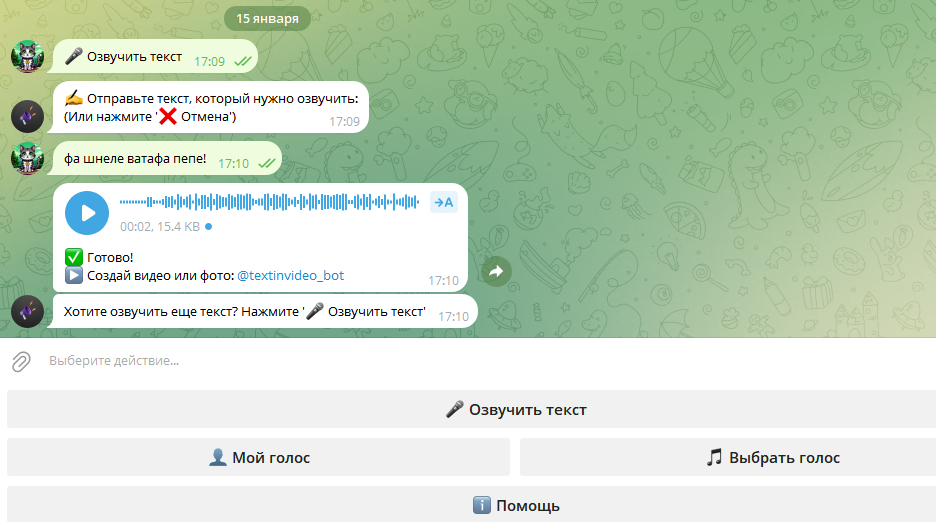Seek within the voice message waveform
The width and height of the screenshot is (936, 522).
pyautogui.click(x=269, y=202)
